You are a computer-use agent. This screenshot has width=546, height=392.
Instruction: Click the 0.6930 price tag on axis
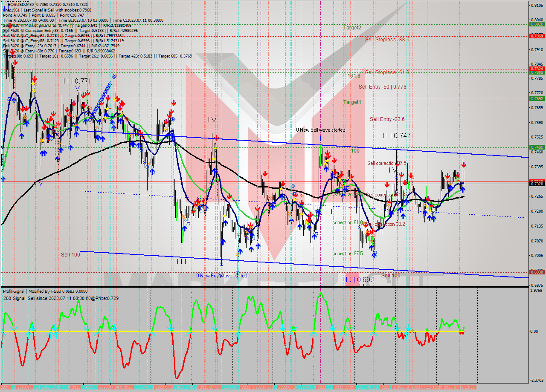[537, 272]
